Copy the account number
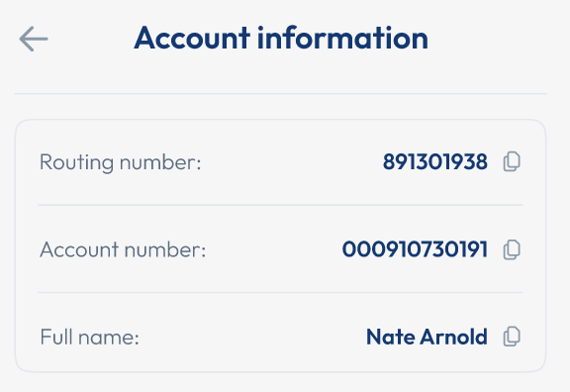 click(512, 249)
